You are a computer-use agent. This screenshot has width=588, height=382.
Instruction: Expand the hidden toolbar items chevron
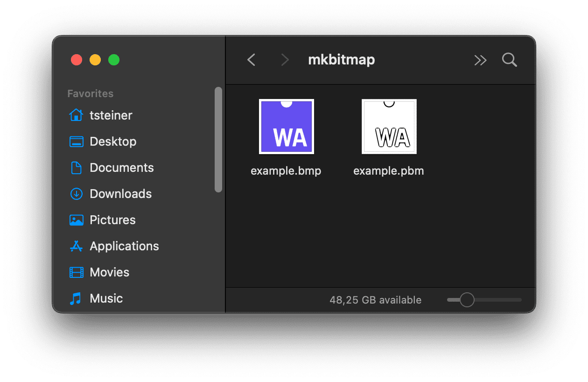pyautogui.click(x=480, y=60)
